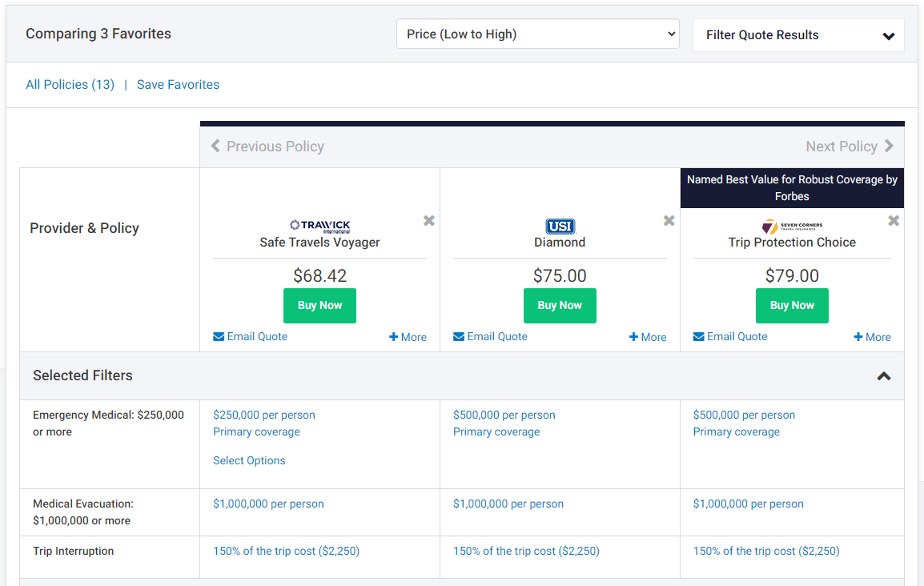Open the Filter Quote Results dropdown
The width and height of the screenshot is (924, 586).
[x=798, y=35]
